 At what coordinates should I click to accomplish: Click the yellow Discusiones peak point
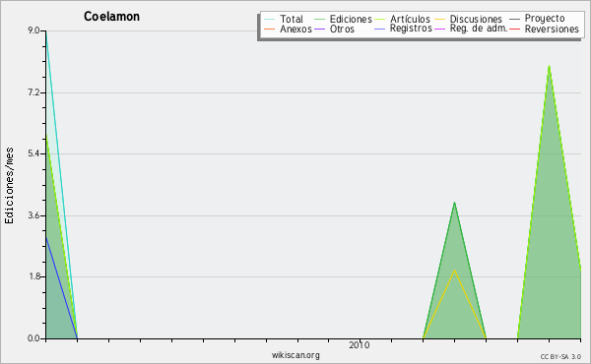point(454,271)
